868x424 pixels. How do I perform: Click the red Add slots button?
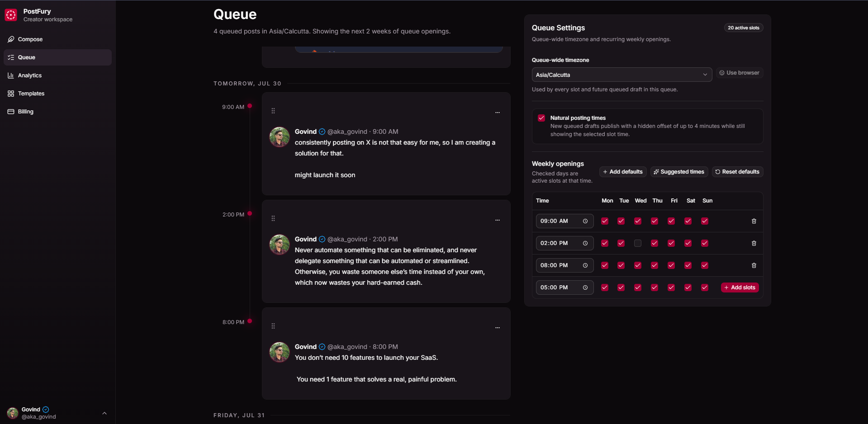(x=740, y=287)
